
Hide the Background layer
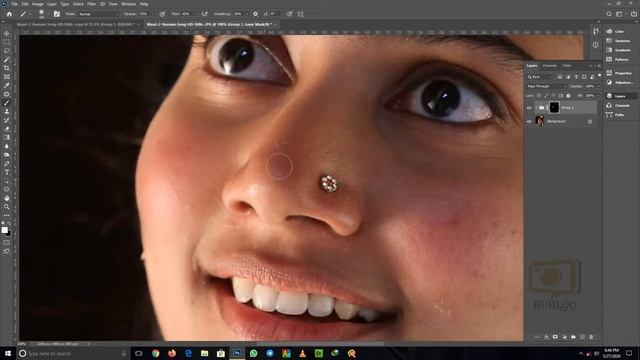tap(529, 122)
